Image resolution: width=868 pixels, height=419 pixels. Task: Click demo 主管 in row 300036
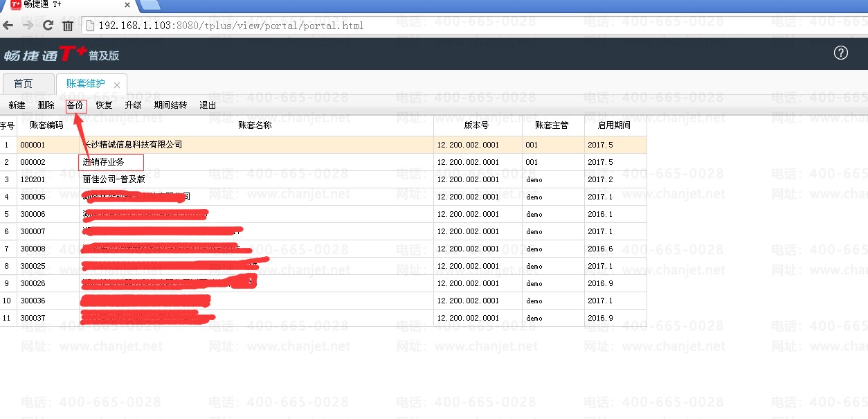(x=534, y=301)
